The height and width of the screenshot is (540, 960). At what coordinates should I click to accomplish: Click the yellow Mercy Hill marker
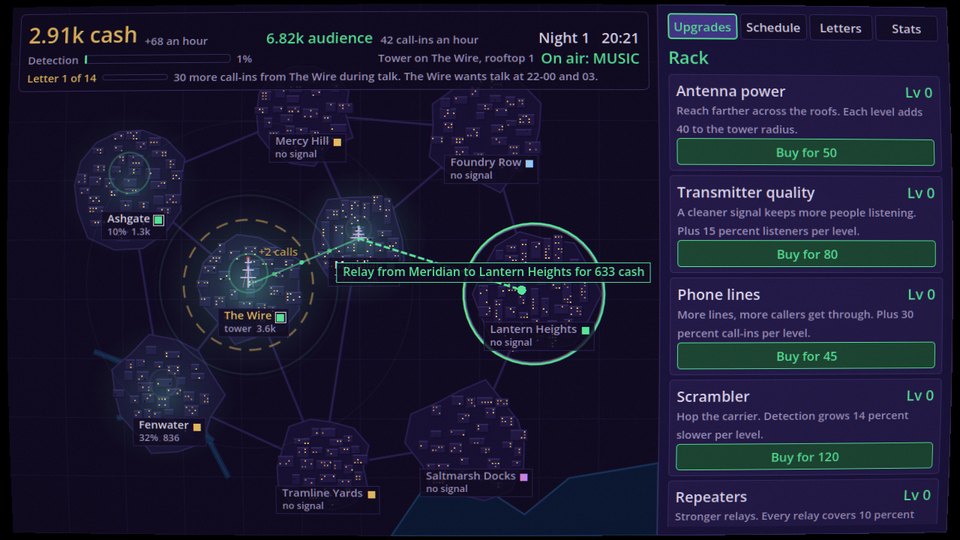pyautogui.click(x=337, y=142)
